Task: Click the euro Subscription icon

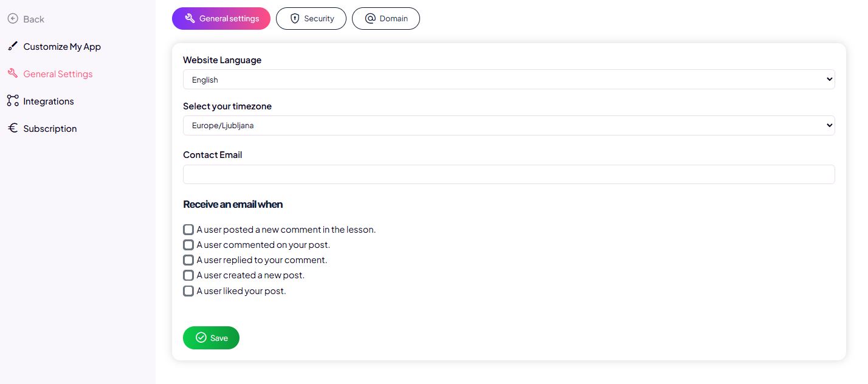Action: [x=13, y=128]
